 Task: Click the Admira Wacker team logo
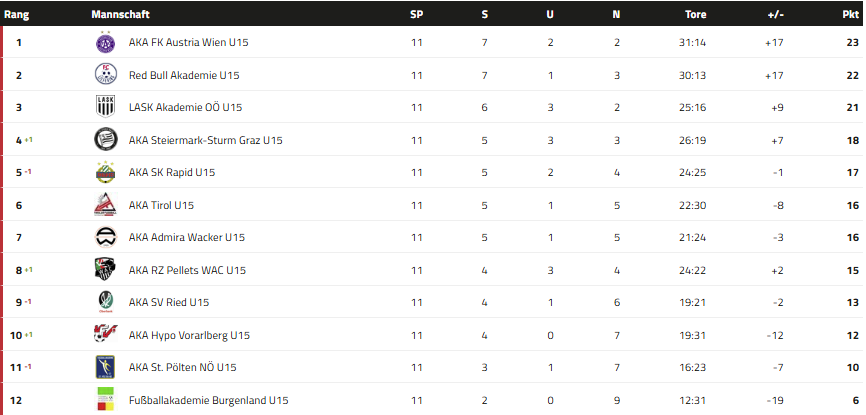click(x=105, y=238)
